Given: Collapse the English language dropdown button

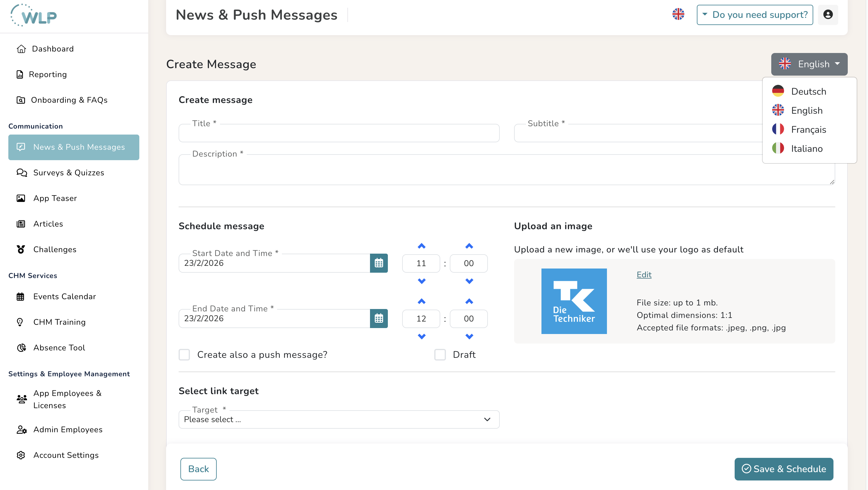Looking at the screenshot, I should [x=809, y=64].
